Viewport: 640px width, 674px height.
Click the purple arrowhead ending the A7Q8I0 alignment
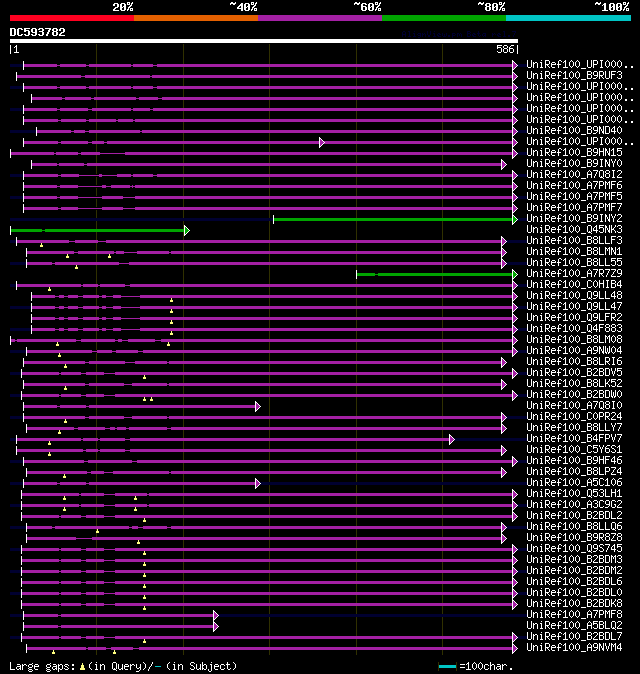(257, 406)
